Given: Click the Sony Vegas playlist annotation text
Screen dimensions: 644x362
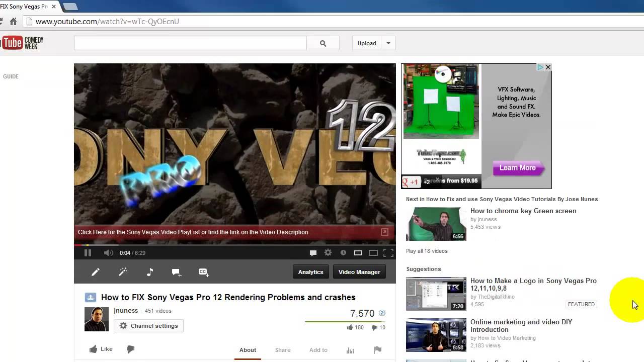Looking at the screenshot, I should (193, 232).
